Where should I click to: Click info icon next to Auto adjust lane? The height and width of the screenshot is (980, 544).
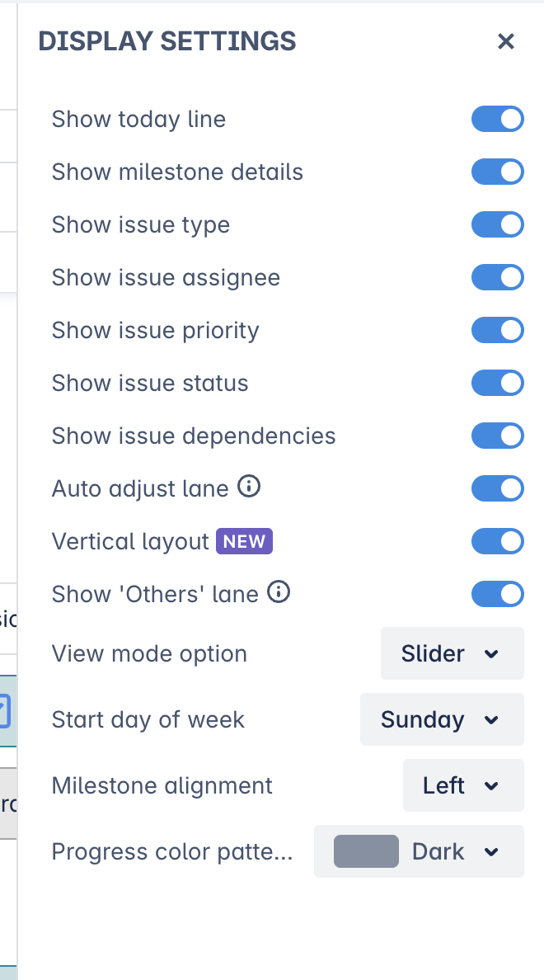coord(249,488)
